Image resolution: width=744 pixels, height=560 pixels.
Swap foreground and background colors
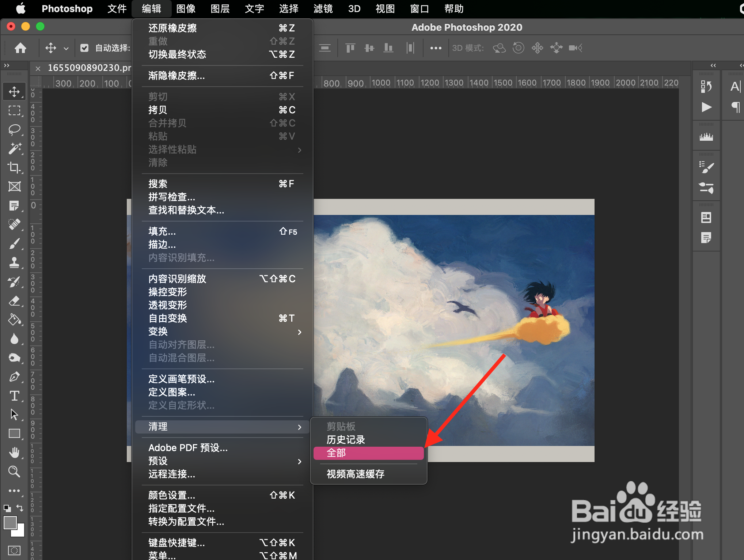[20, 508]
